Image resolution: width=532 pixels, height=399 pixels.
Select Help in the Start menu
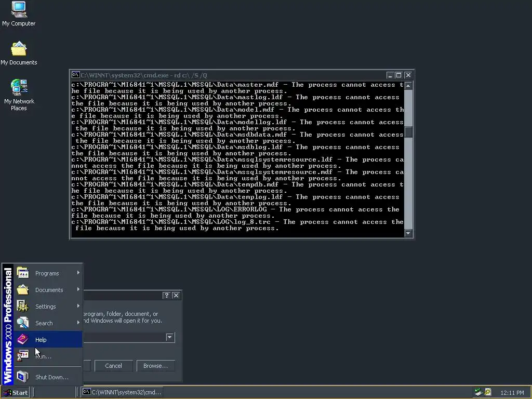[x=48, y=340]
